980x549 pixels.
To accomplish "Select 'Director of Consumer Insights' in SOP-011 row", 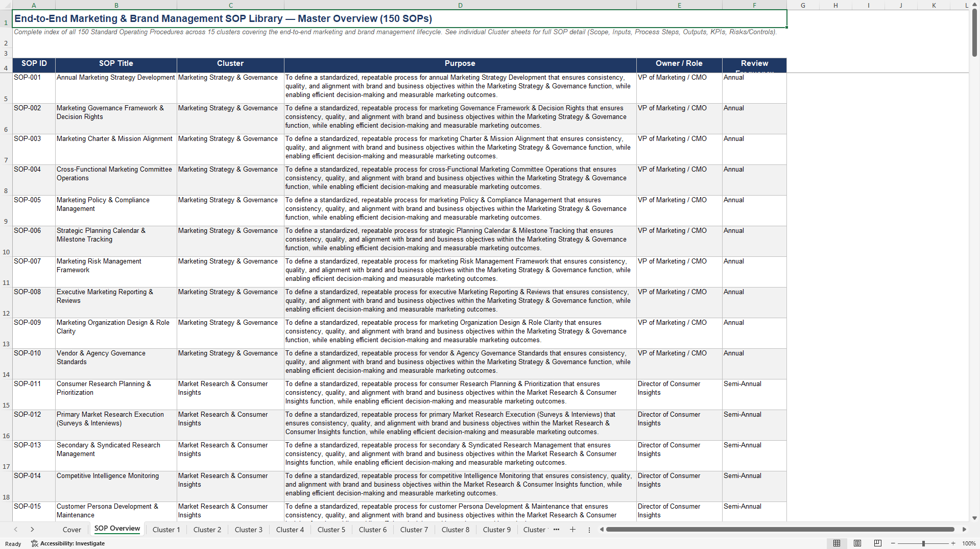I will (x=679, y=394).
